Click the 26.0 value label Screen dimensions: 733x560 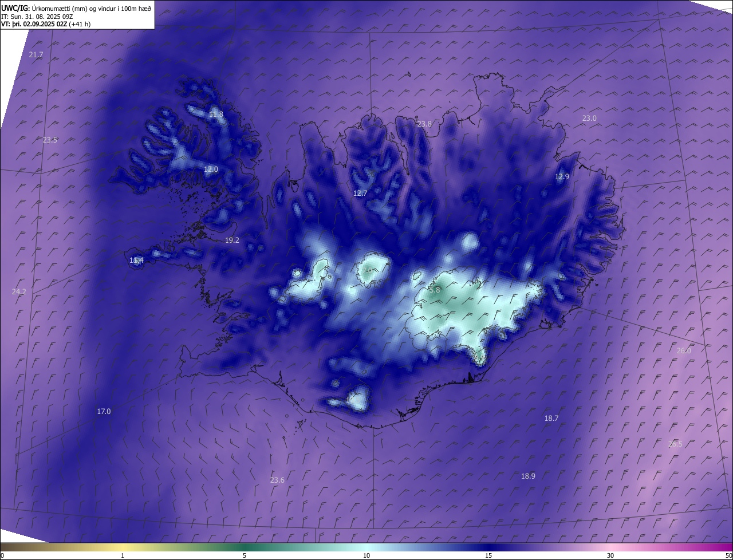tap(684, 351)
